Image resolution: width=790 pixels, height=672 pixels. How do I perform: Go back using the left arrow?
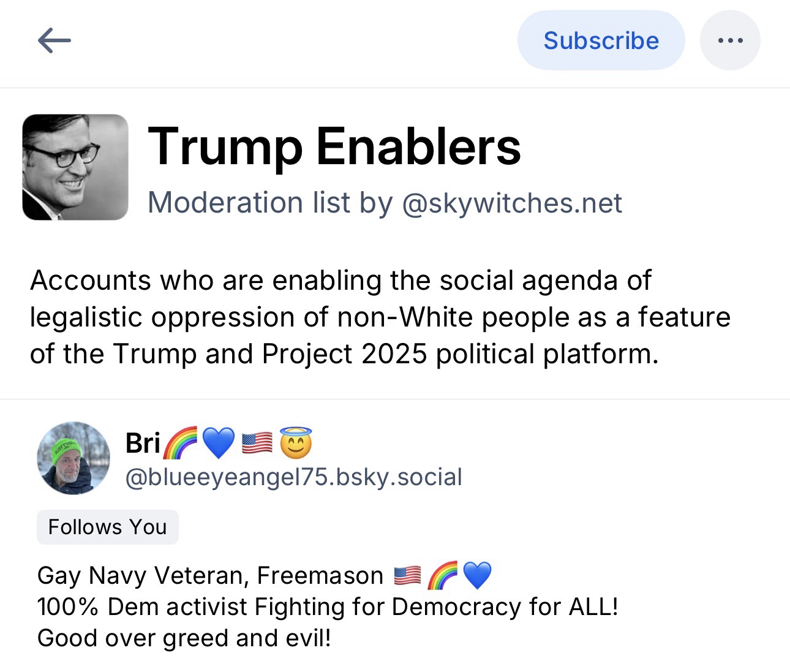click(x=54, y=41)
